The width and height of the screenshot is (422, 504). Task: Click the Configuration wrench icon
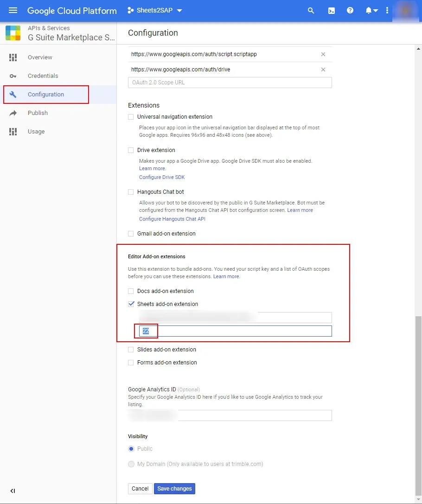(13, 95)
